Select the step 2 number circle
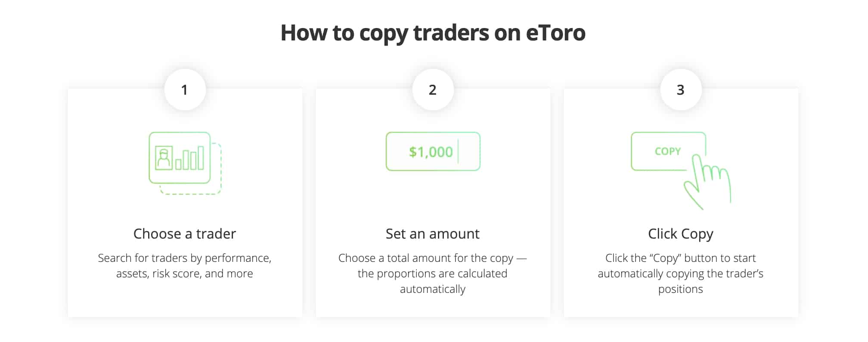The width and height of the screenshot is (868, 342). [433, 90]
